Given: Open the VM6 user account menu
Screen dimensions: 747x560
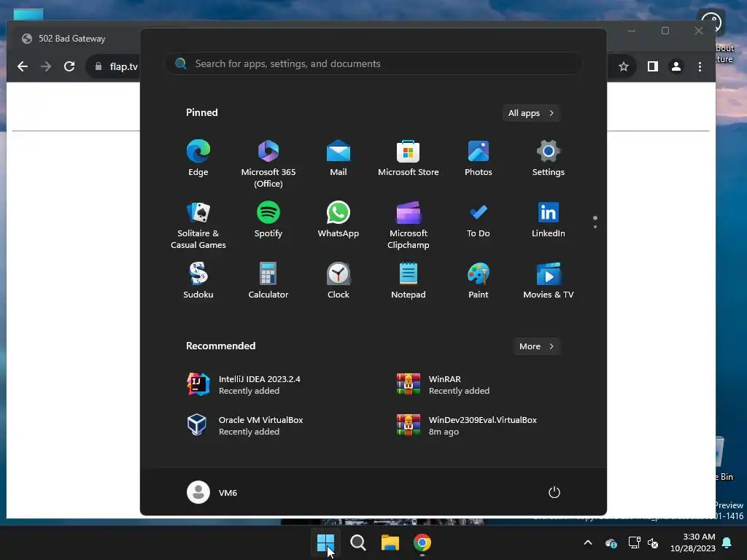Looking at the screenshot, I should pyautogui.click(x=212, y=492).
